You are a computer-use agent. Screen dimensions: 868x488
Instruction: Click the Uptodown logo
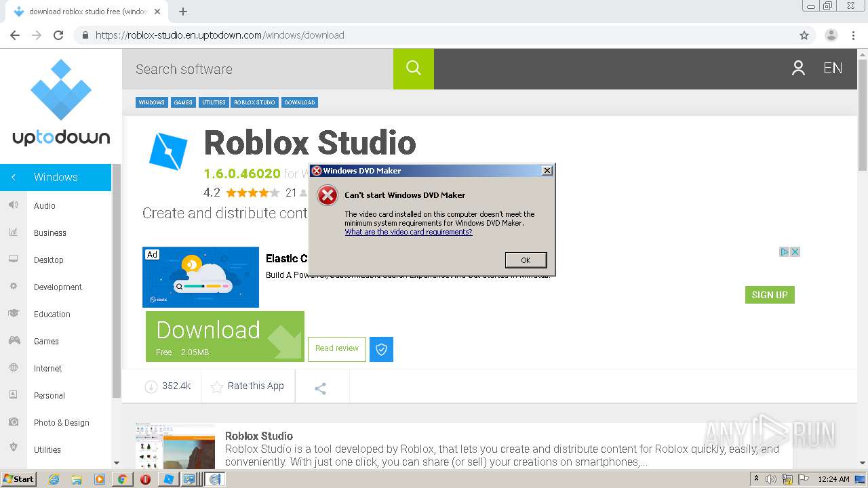tap(61, 102)
